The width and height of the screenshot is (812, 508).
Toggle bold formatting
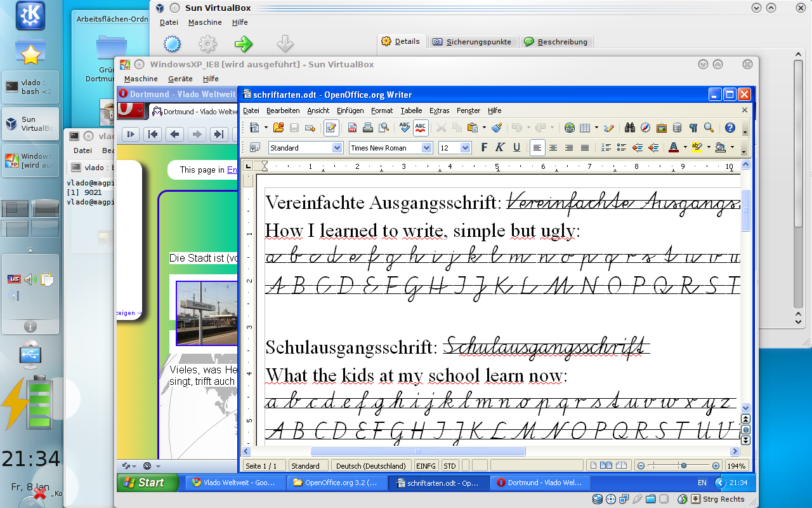[484, 147]
